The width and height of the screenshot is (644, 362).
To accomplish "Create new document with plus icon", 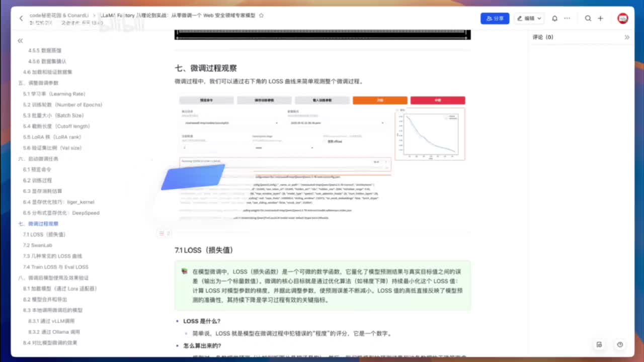I will click(x=600, y=18).
